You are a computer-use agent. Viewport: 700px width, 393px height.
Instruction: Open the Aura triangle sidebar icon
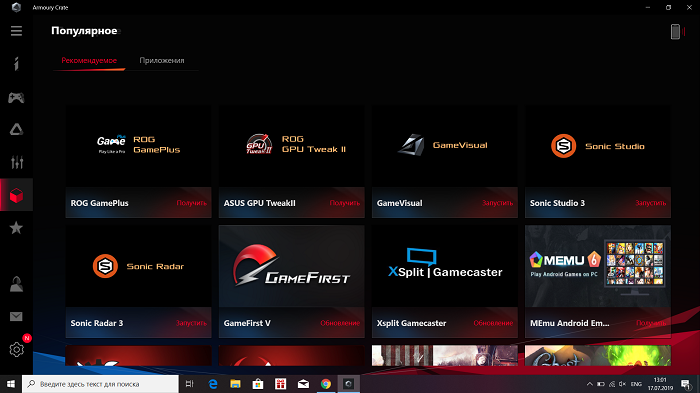(17, 130)
